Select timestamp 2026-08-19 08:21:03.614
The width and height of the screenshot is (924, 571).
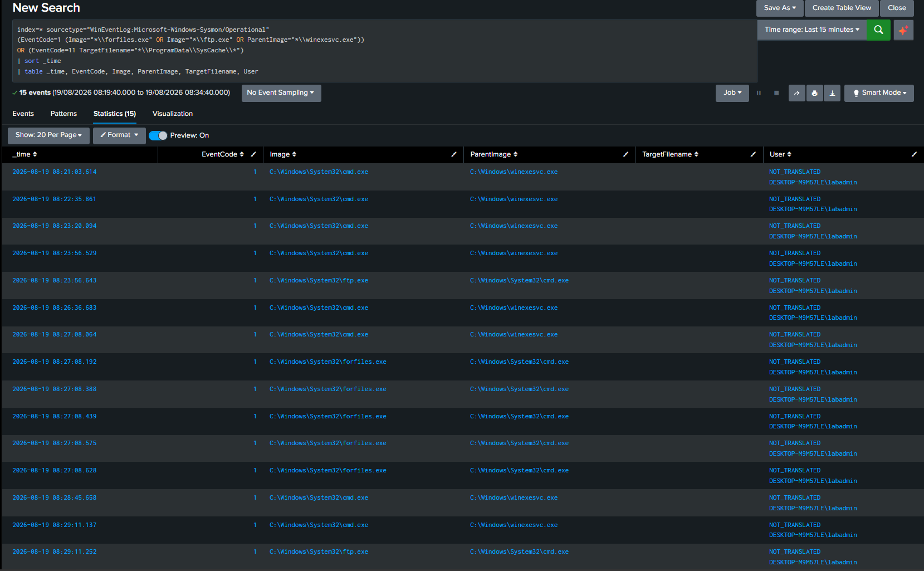click(55, 172)
